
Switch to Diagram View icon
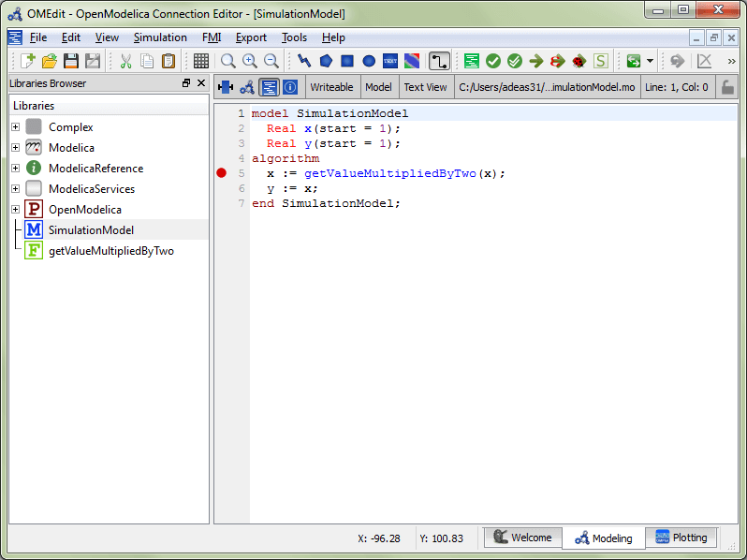pyautogui.click(x=247, y=87)
